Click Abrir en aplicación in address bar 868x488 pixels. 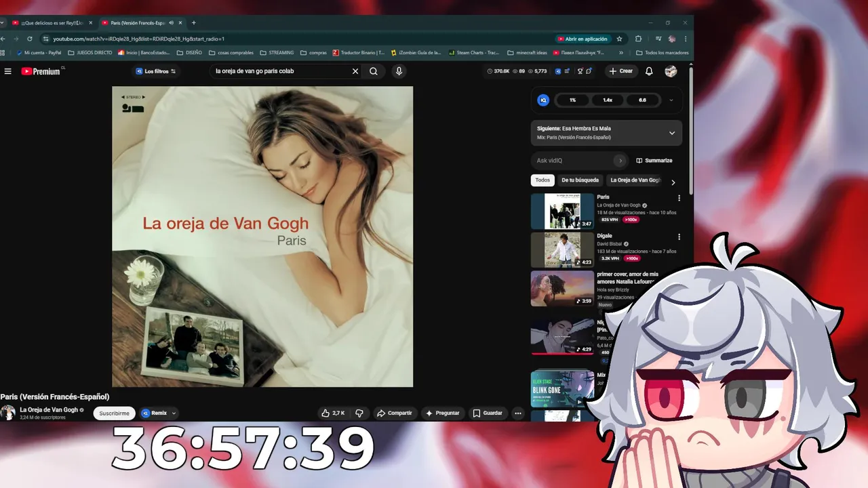(x=582, y=39)
